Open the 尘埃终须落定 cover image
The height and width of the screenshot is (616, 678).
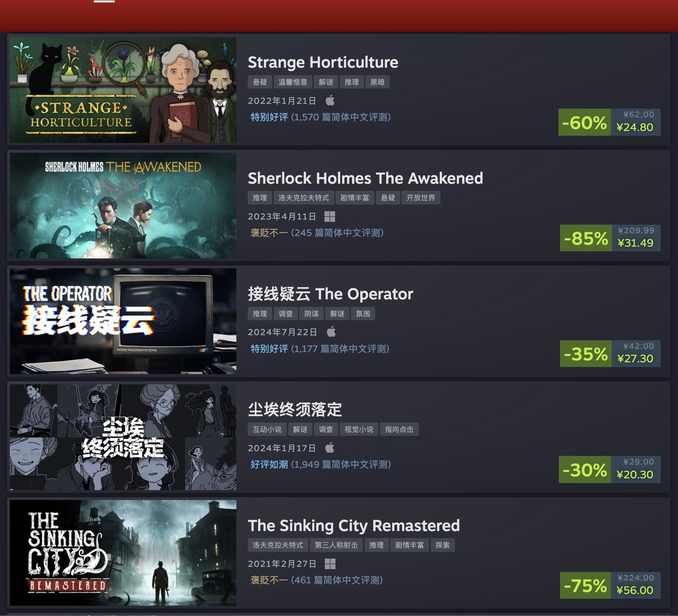point(123,437)
